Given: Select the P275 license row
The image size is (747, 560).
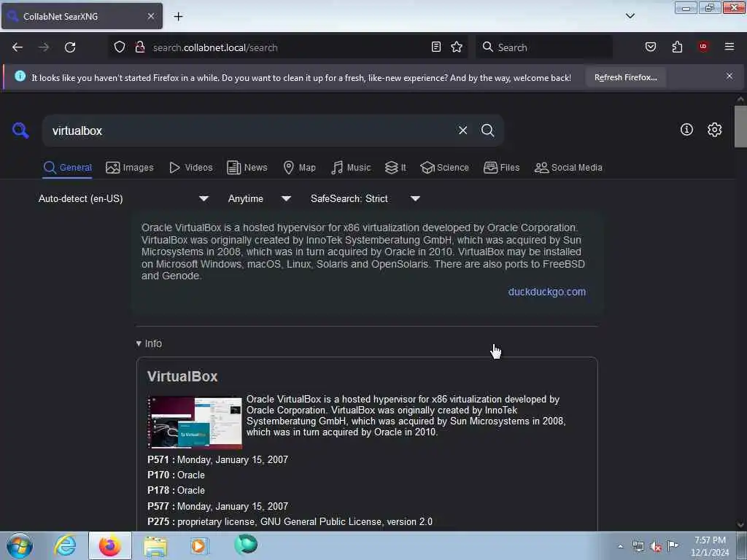Looking at the screenshot, I should (x=290, y=522).
